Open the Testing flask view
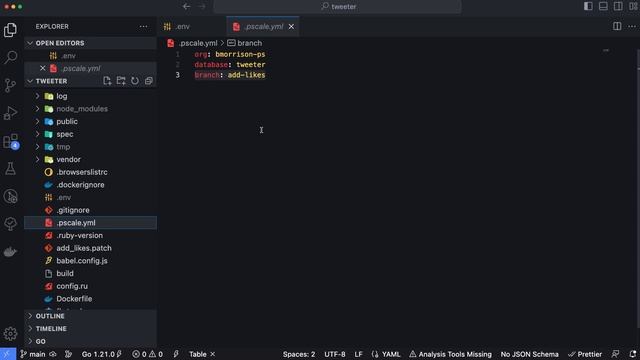Image resolution: width=640 pixels, height=360 pixels. (x=11, y=169)
